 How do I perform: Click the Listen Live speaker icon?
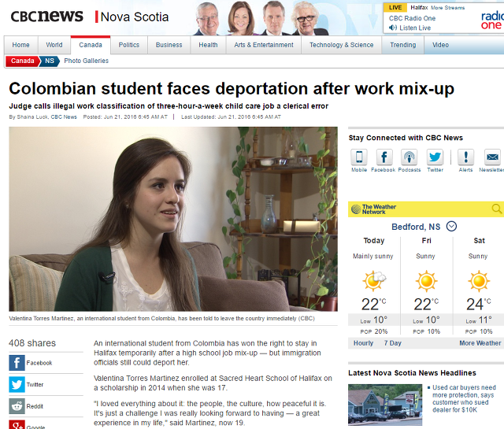pyautogui.click(x=392, y=28)
